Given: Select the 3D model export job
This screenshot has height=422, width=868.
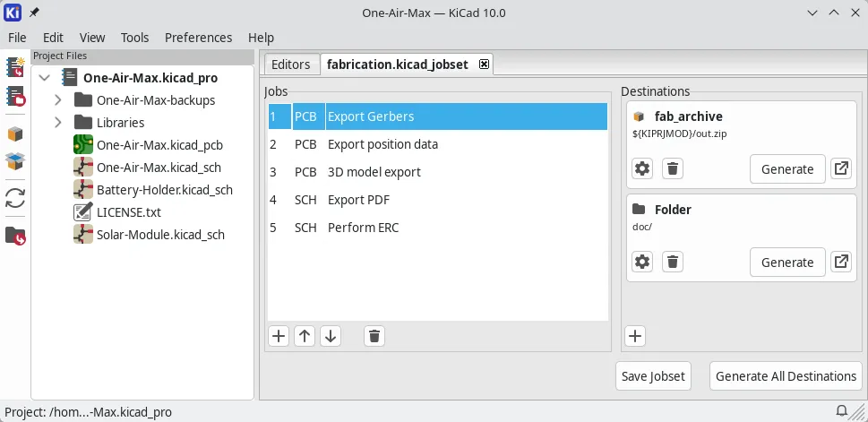Looking at the screenshot, I should click(x=438, y=172).
